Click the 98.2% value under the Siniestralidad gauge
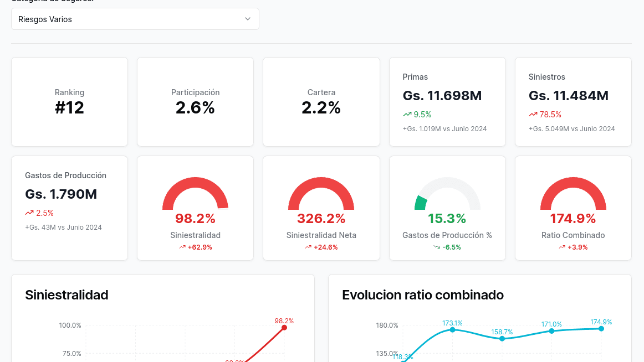Image resolution: width=644 pixels, height=362 pixels. click(x=195, y=219)
